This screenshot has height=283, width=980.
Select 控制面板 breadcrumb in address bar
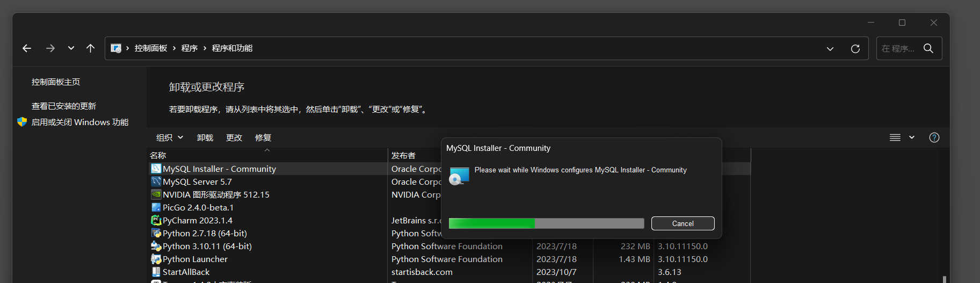click(151, 48)
